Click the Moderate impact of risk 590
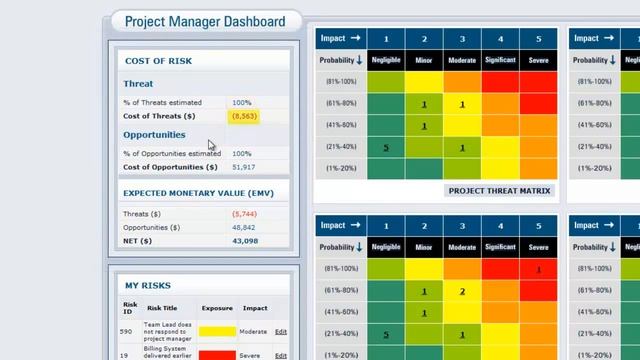The height and width of the screenshot is (360, 640). 253,332
